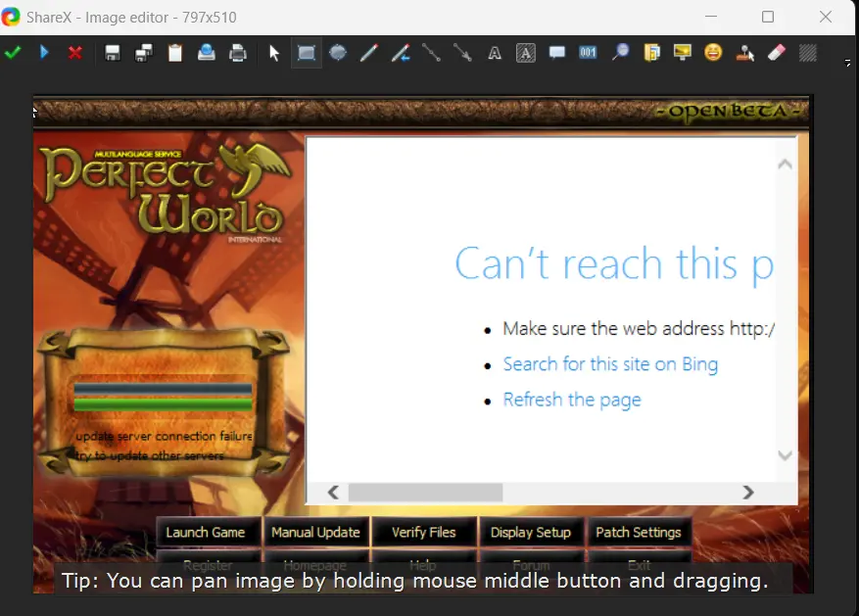
Task: Select the Cursor stamp tool
Action: pos(745,53)
